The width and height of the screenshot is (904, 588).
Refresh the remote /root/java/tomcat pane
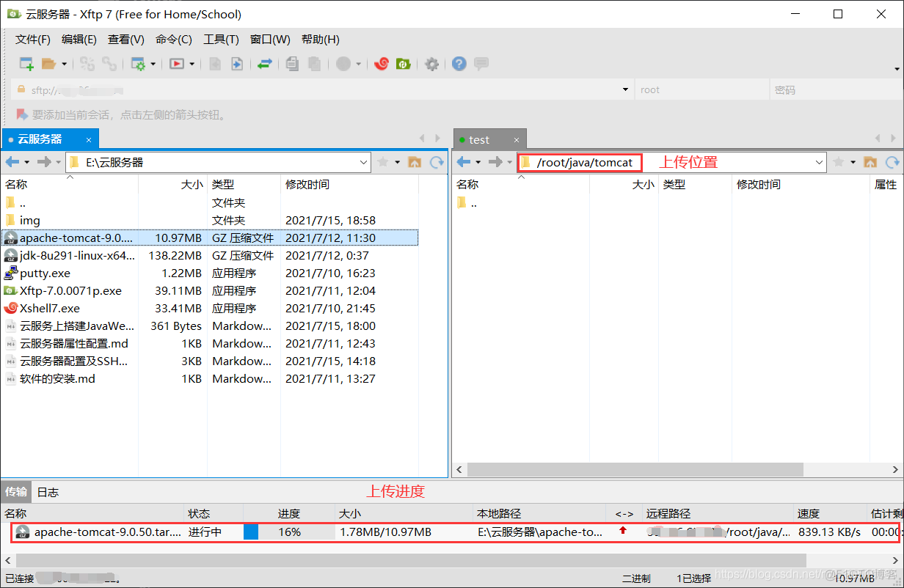[x=892, y=162]
